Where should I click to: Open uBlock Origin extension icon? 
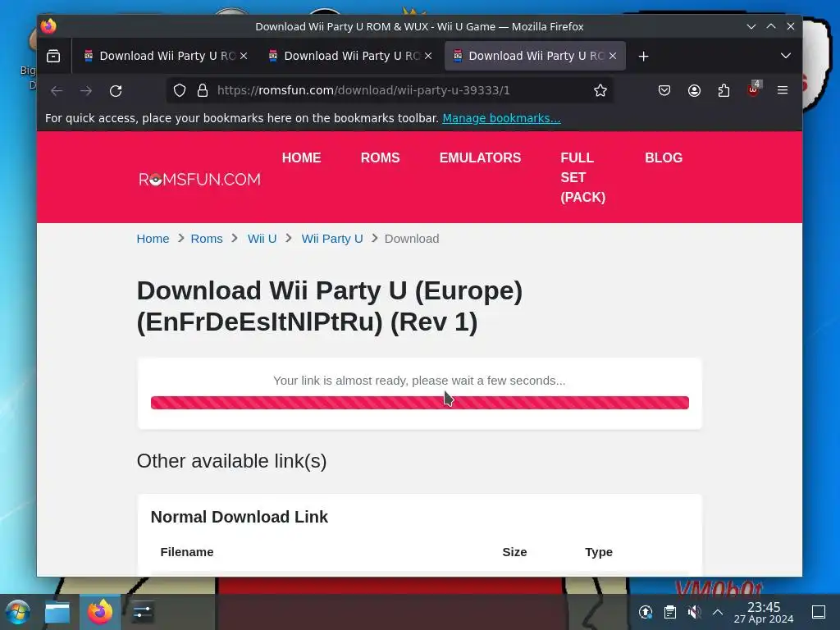click(x=753, y=89)
